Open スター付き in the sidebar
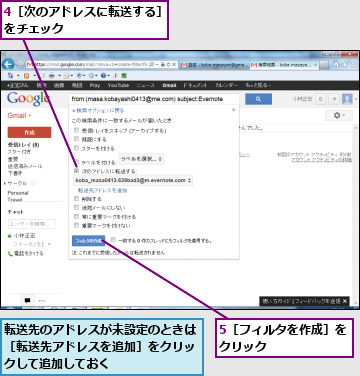 (19, 152)
